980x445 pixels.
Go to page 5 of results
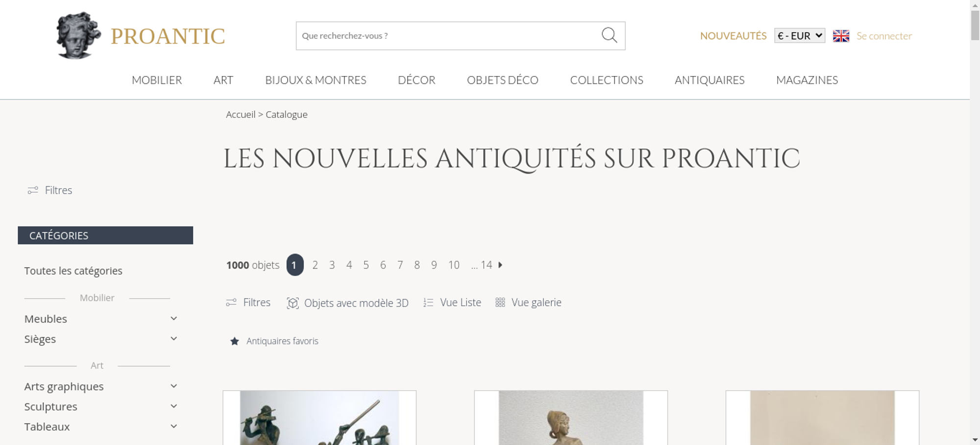pyautogui.click(x=366, y=265)
